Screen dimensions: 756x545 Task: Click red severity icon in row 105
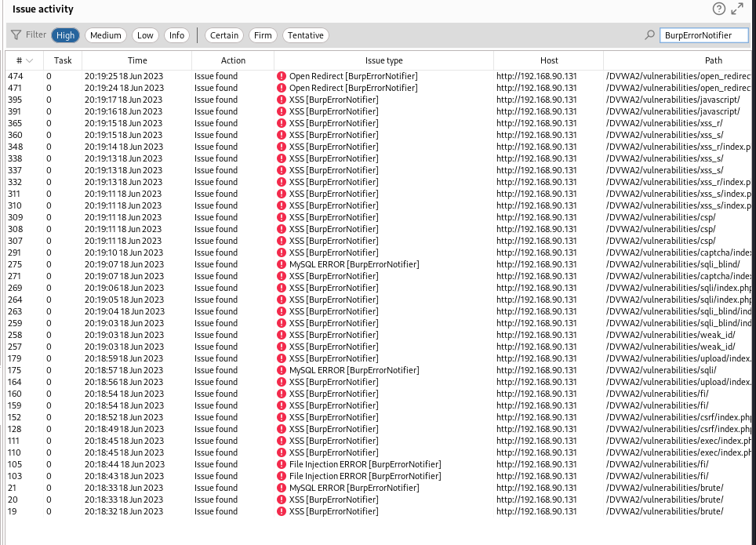tap(282, 464)
